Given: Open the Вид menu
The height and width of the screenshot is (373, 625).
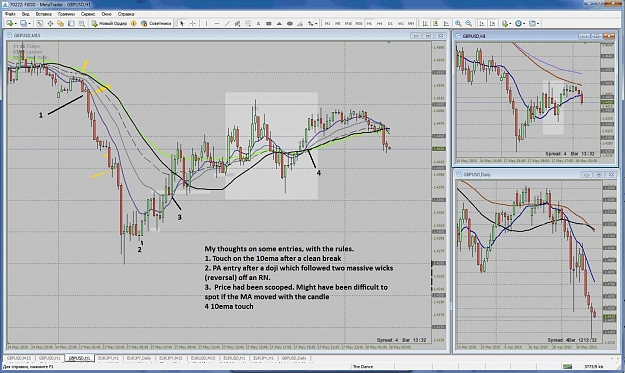Looking at the screenshot, I should pyautogui.click(x=25, y=14).
